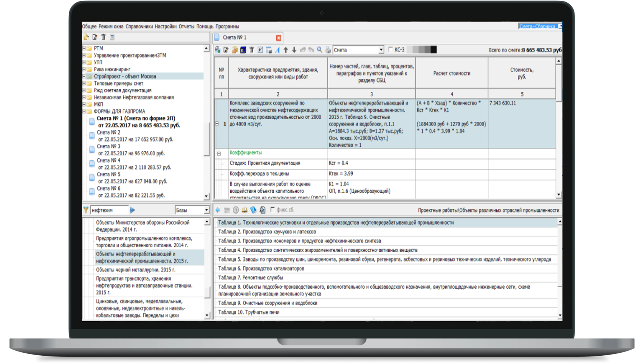Open the Смета dropdown in the toolbar

coord(381,50)
